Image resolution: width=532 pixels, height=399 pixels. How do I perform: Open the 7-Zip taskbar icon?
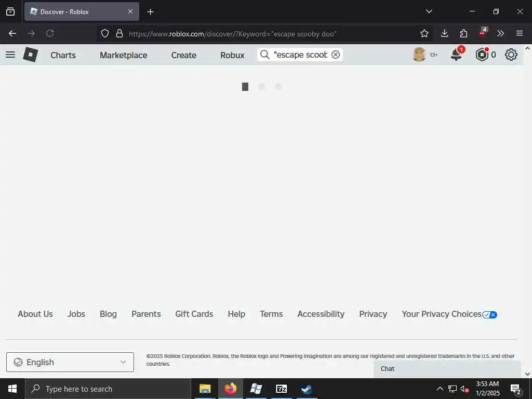(281, 389)
